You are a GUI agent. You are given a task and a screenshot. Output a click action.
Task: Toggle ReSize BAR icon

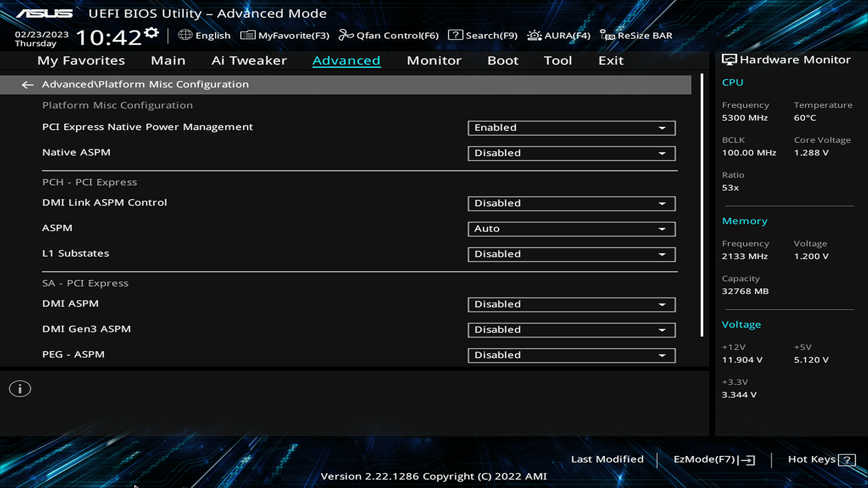click(607, 35)
